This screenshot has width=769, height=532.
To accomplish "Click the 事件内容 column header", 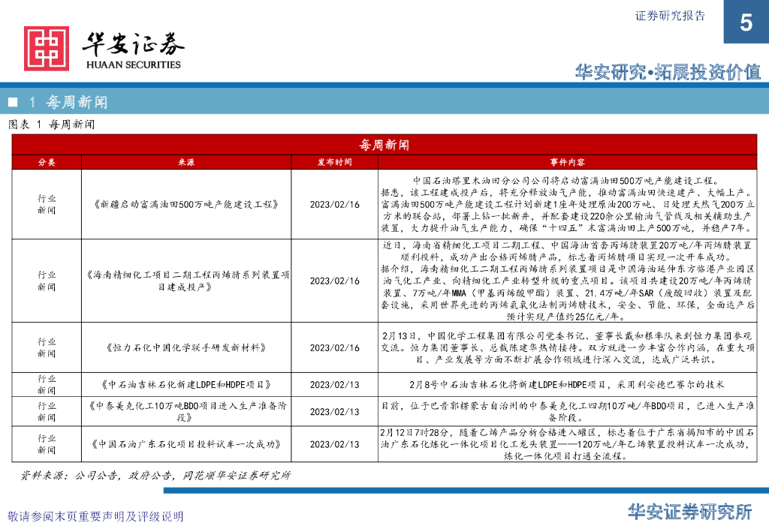I will pyautogui.click(x=568, y=162).
